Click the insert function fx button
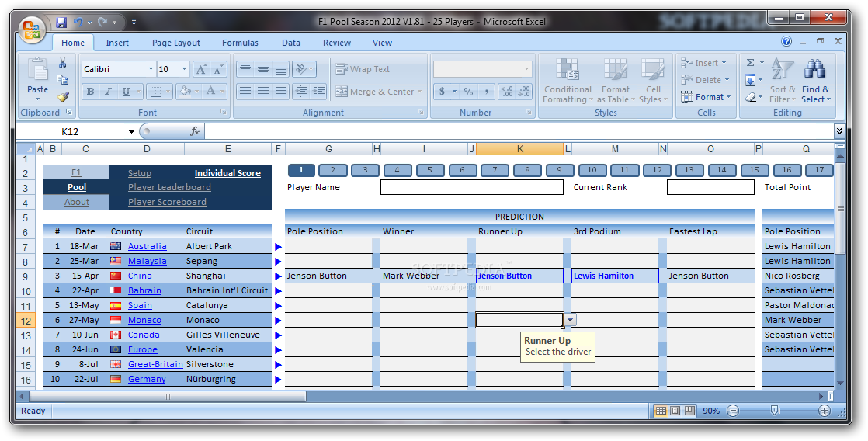 [x=195, y=132]
